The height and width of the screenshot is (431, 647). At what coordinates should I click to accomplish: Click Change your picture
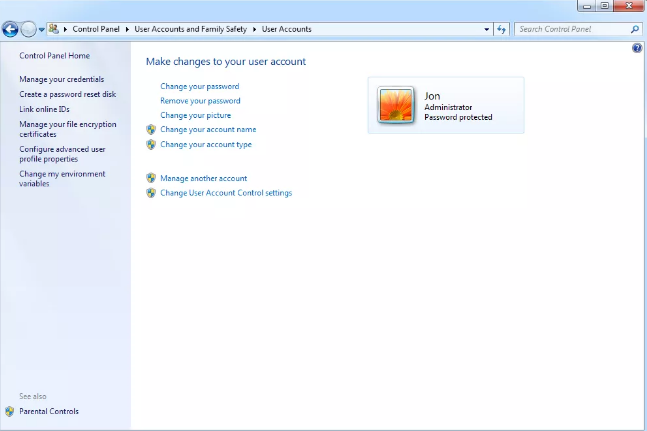tap(196, 115)
